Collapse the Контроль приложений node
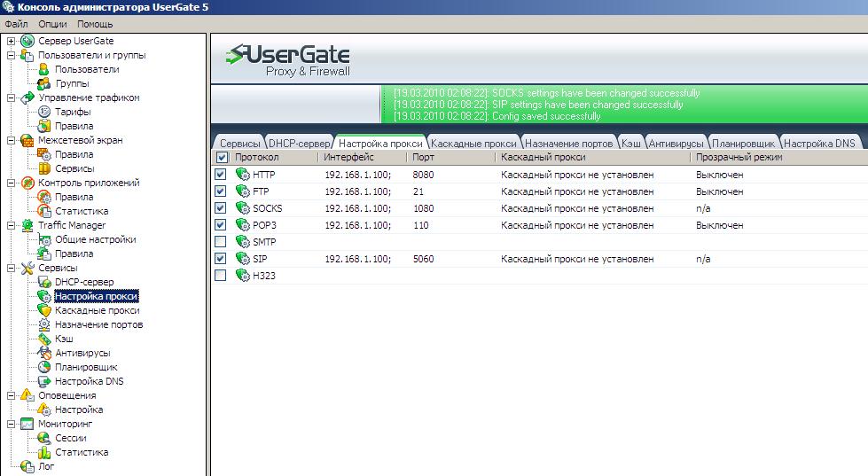This screenshot has width=868, height=476. click(11, 183)
